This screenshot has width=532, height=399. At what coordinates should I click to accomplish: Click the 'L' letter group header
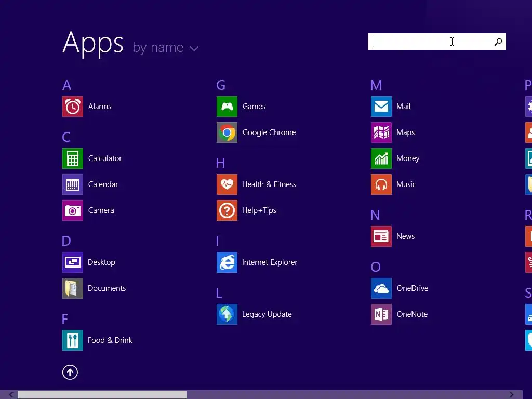[219, 293]
